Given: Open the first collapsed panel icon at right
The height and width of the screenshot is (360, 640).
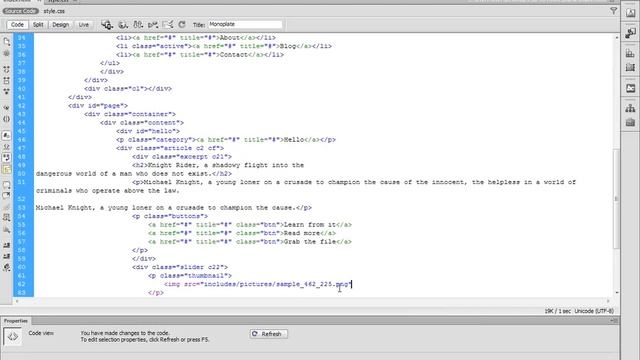Looking at the screenshot, I should coord(630,13).
